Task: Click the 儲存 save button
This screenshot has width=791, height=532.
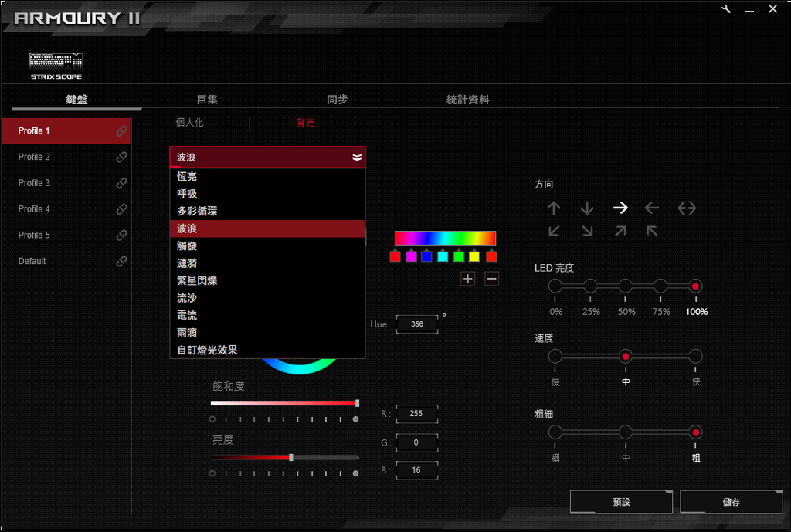Action: click(x=732, y=502)
